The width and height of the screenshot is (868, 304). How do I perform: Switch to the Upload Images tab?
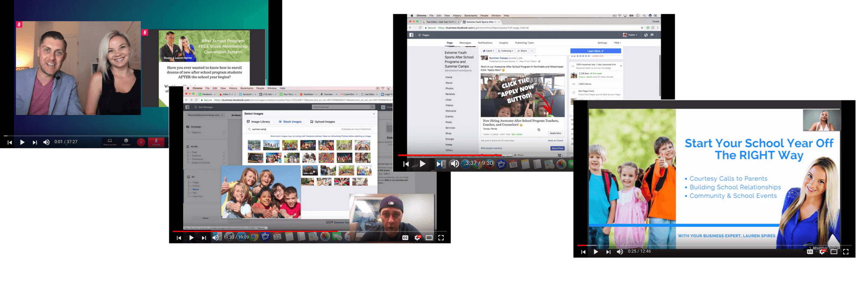[x=322, y=122]
